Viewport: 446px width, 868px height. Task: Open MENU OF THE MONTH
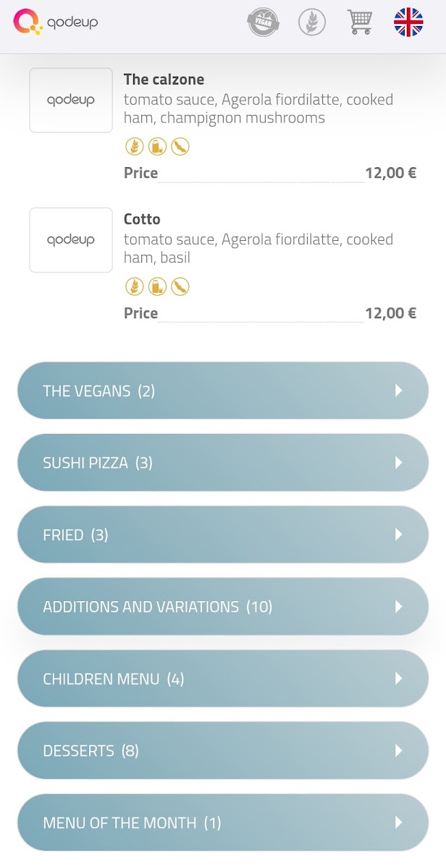[223, 822]
